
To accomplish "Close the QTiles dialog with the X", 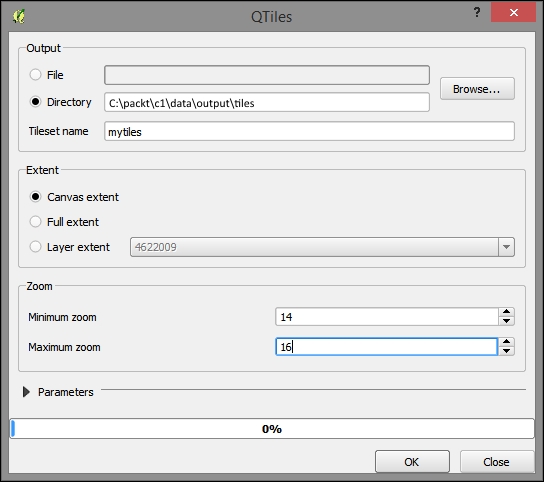I will (513, 12).
